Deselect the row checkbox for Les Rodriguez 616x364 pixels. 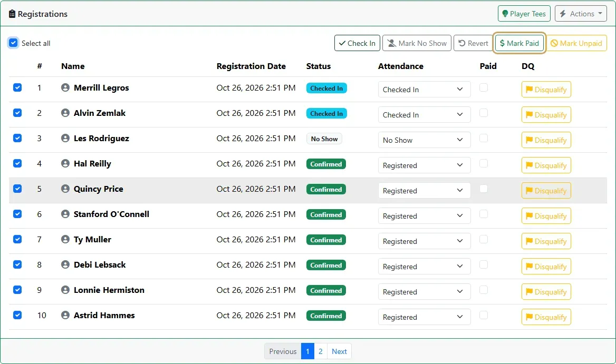17,138
